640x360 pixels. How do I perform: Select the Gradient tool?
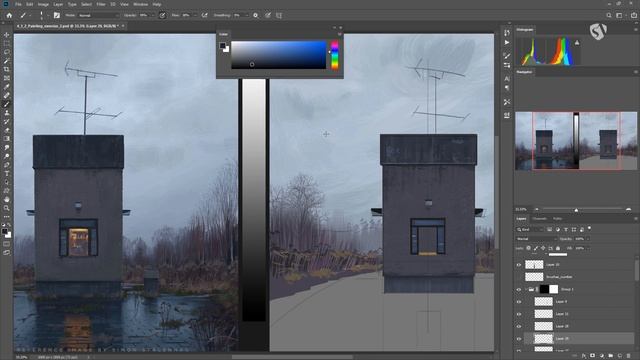7,139
